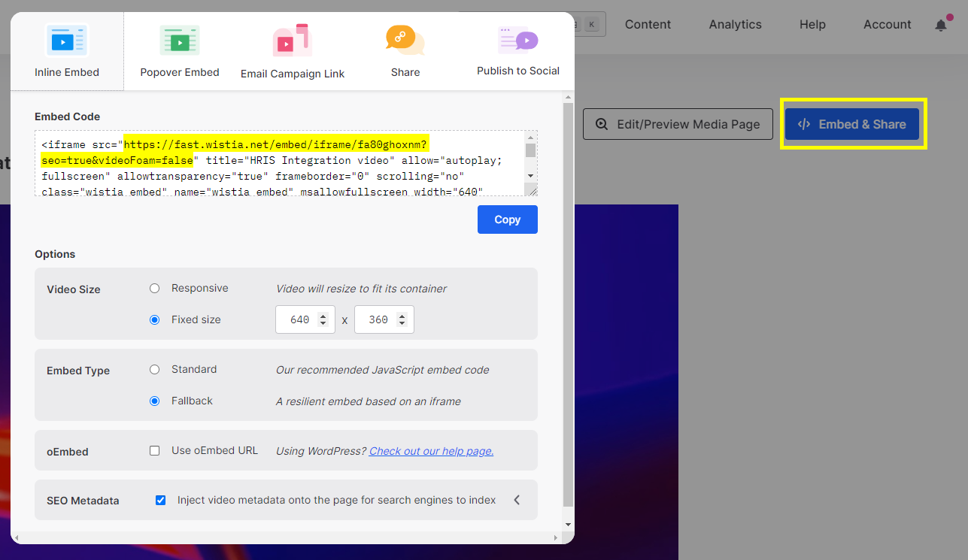This screenshot has height=560, width=968.
Task: Click the embed code box resize grip
Action: pyautogui.click(x=532, y=191)
